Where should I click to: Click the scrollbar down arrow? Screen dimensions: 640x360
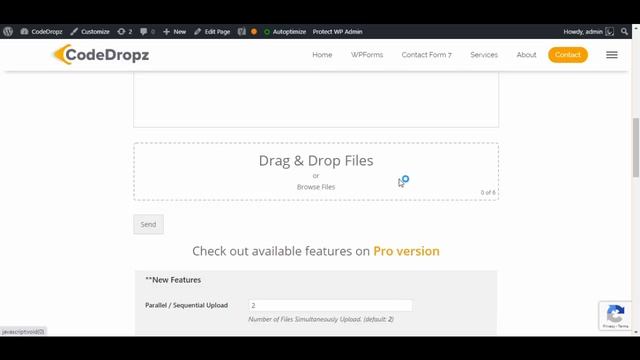[636, 332]
